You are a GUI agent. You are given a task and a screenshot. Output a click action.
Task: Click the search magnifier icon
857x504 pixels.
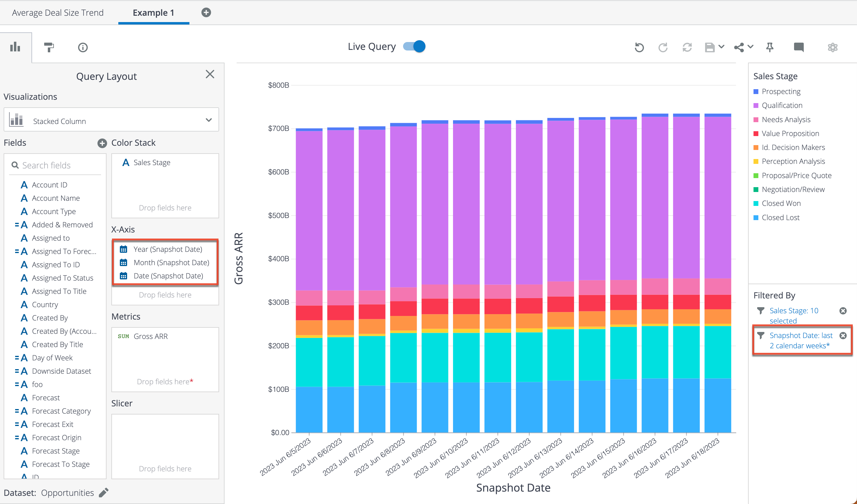point(15,165)
